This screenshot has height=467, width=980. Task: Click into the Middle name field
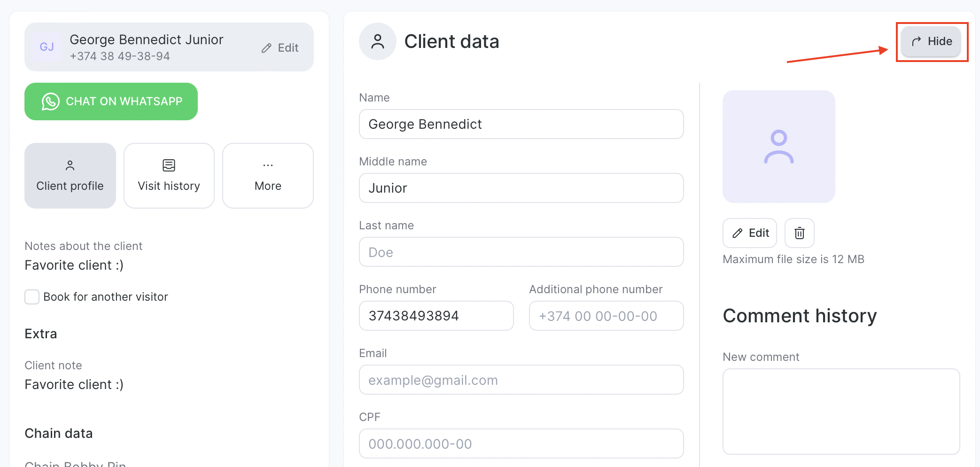(x=521, y=188)
